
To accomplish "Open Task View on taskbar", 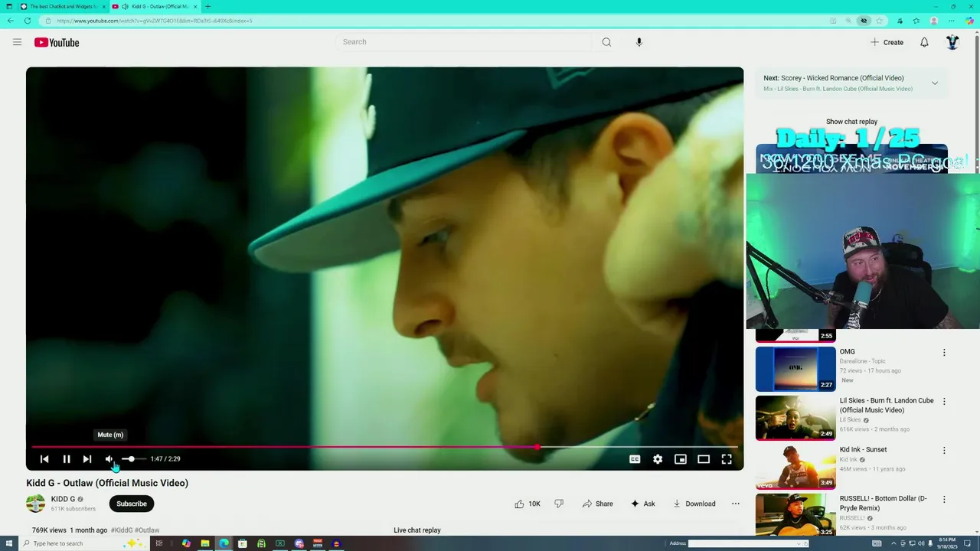I will point(159,543).
